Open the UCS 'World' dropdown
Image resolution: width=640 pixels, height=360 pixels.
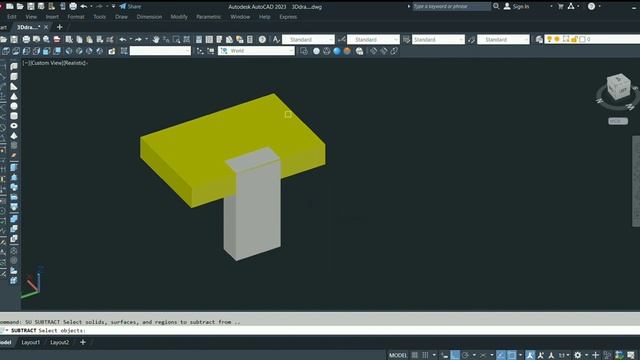coord(256,51)
